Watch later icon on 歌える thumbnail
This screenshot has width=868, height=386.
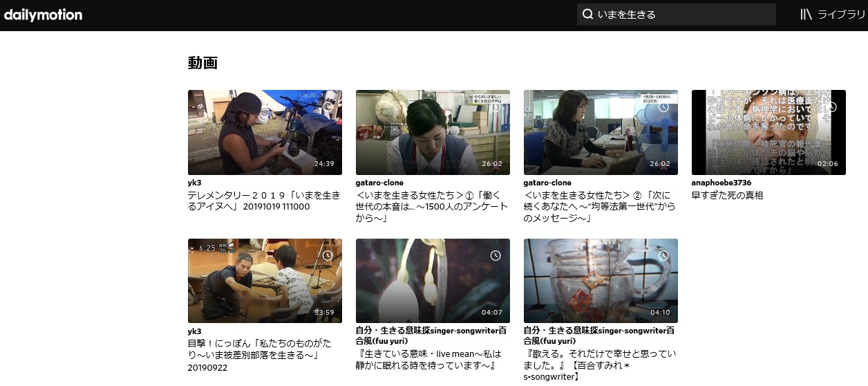pyautogui.click(x=663, y=256)
